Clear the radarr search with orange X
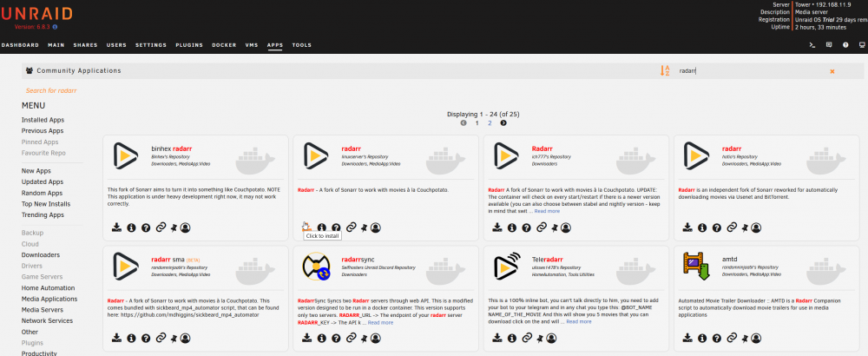This screenshot has height=356, width=868. [x=832, y=71]
